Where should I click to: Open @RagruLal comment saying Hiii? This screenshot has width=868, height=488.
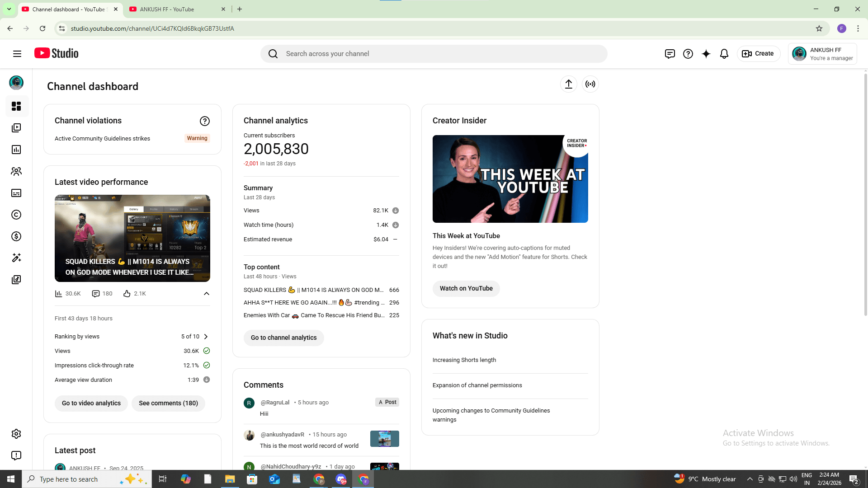coord(321,408)
